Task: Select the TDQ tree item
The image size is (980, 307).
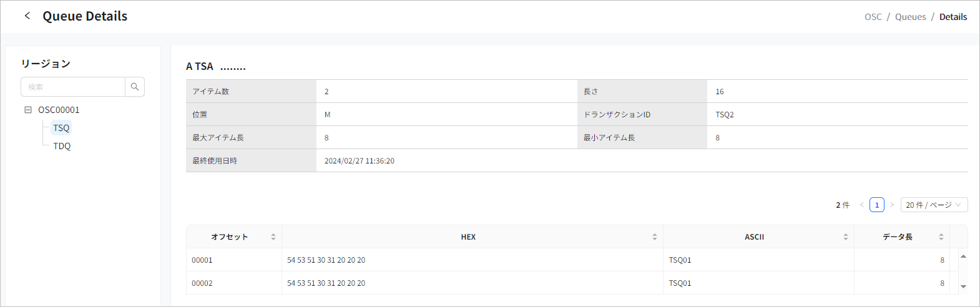Action: click(x=62, y=146)
